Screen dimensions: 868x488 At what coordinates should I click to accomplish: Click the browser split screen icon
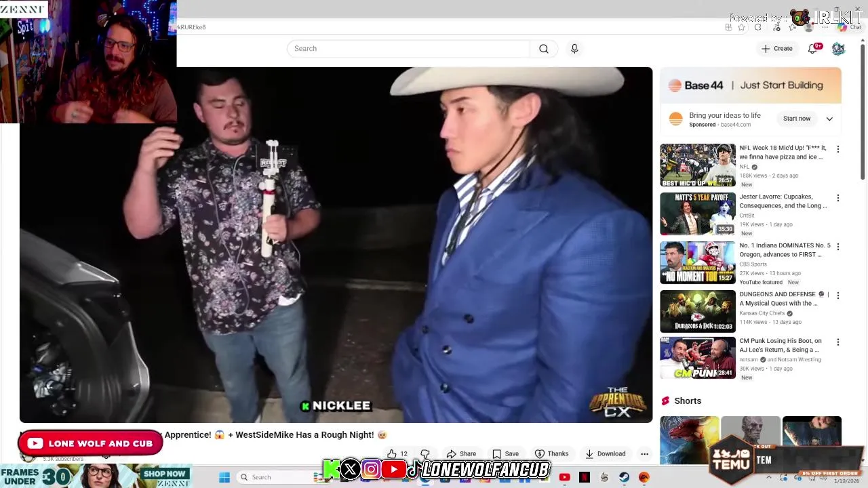coord(728,28)
